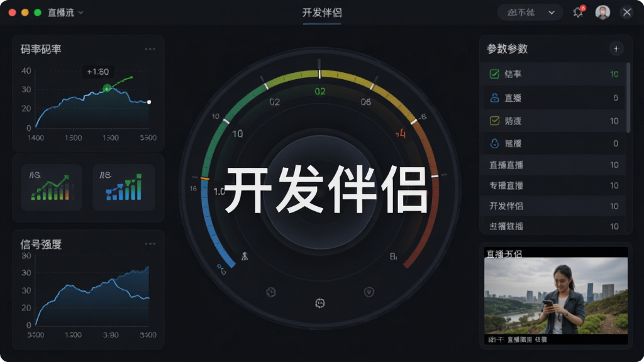Click the 16 label left of the gauge
644x362 pixels.
coord(193,189)
